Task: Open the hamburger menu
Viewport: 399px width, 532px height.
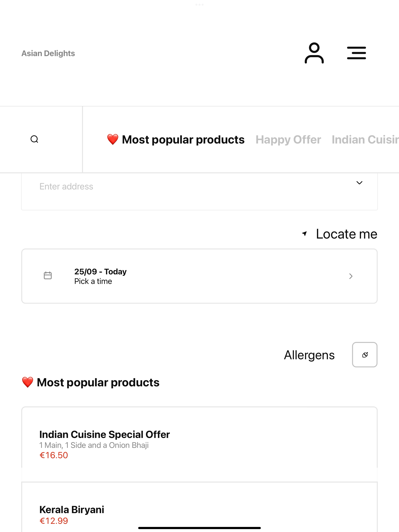Action: point(356,53)
